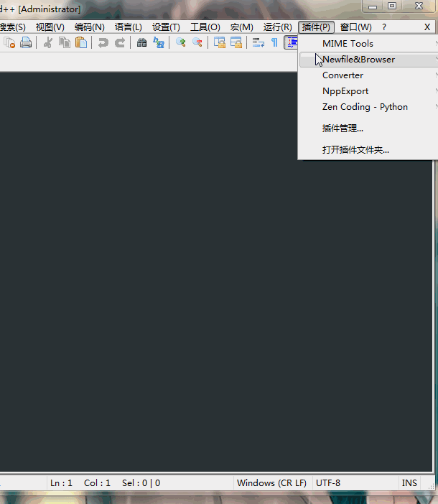The width and height of the screenshot is (438, 504).
Task: Close the document with the menu bar X
Action: click(x=427, y=27)
